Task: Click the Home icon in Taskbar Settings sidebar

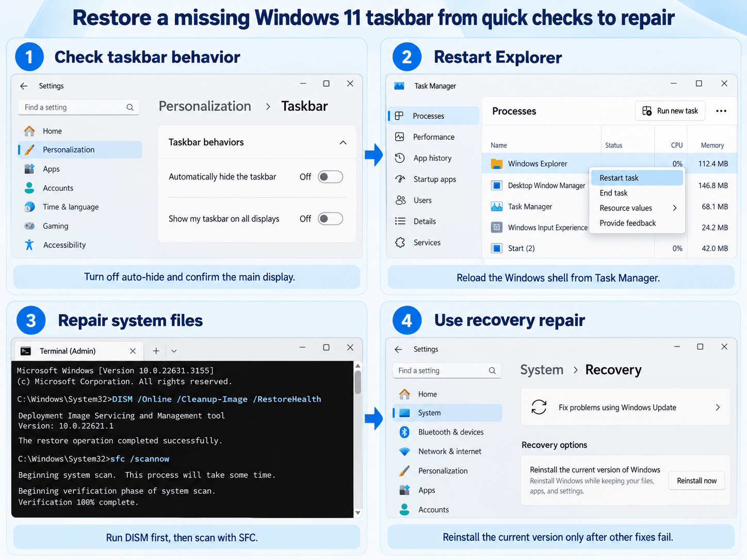Action: pyautogui.click(x=29, y=131)
